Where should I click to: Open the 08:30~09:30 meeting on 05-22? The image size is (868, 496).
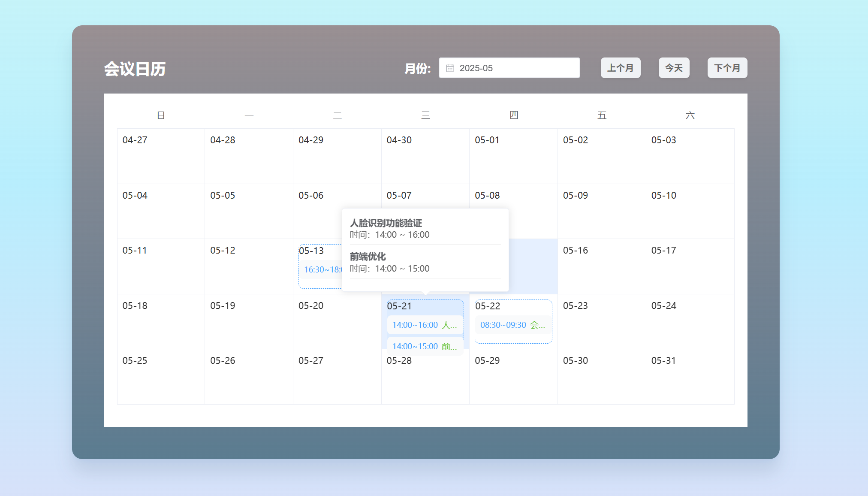512,325
